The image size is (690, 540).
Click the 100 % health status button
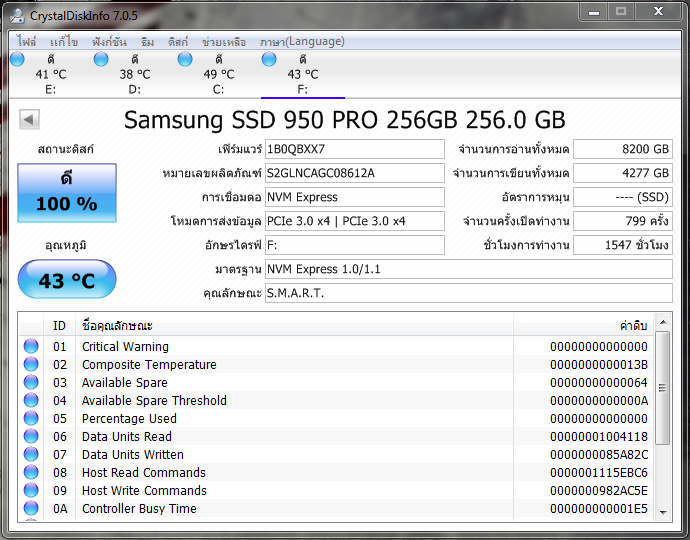tap(67, 195)
